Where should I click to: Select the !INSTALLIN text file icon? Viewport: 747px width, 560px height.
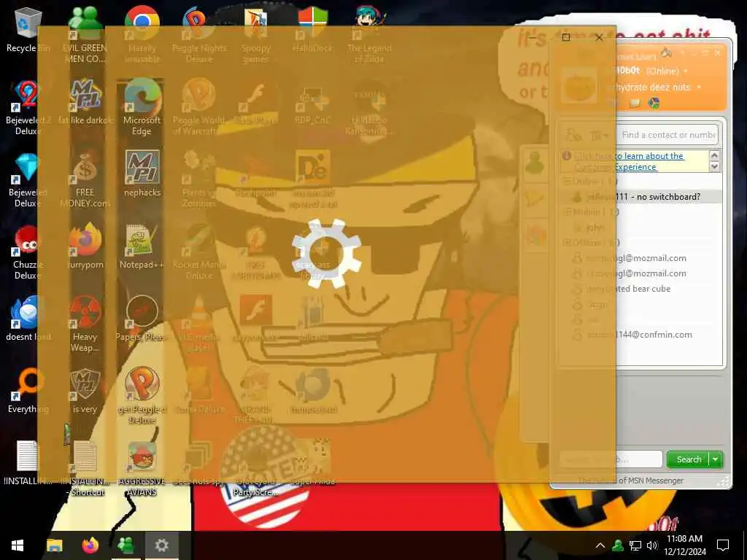28,462
